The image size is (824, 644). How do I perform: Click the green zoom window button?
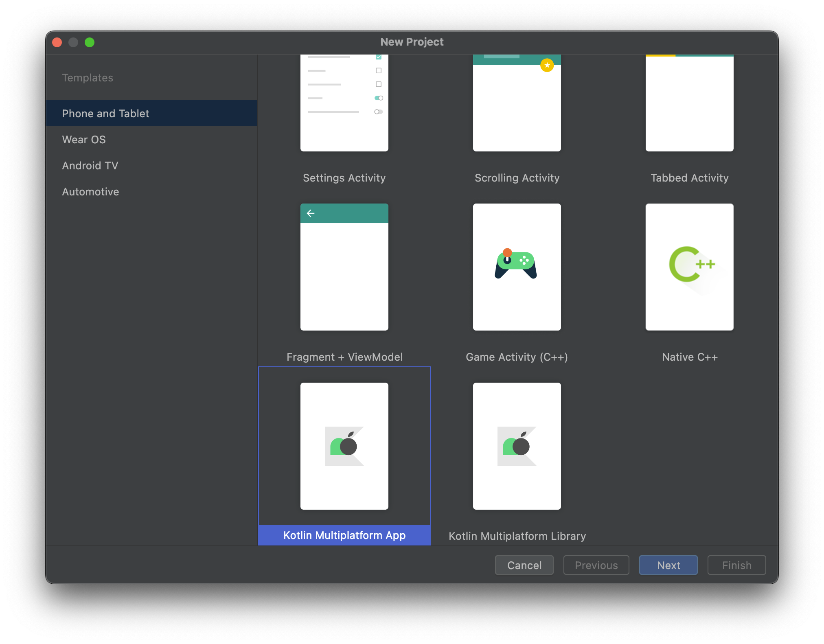click(90, 42)
